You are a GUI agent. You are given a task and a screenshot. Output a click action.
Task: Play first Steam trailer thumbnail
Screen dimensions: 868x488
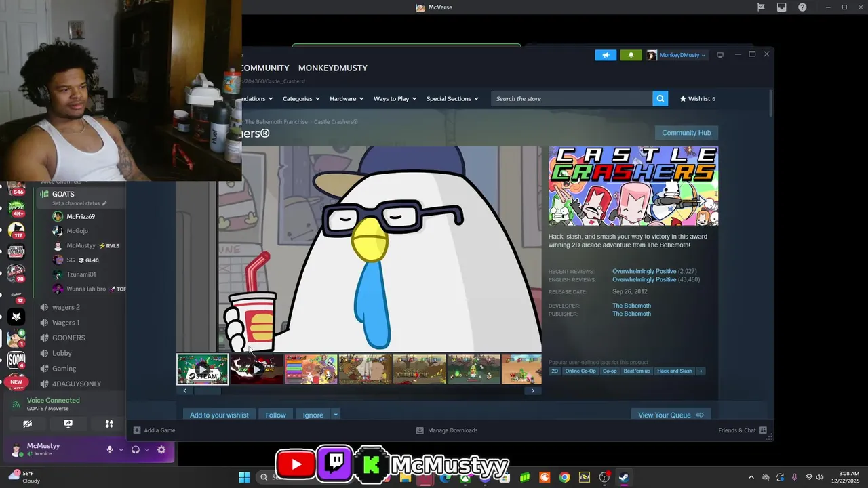[203, 369]
